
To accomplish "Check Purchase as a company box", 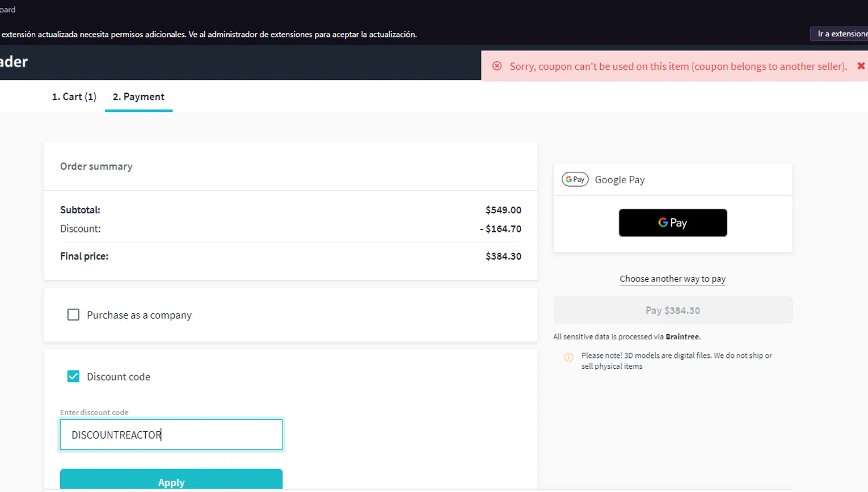I will pos(73,315).
